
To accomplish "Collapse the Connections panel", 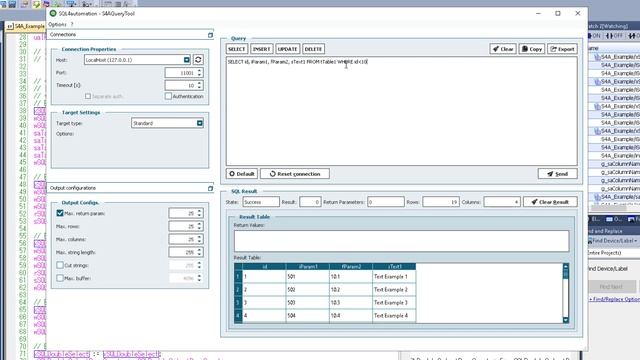I will [210, 35].
